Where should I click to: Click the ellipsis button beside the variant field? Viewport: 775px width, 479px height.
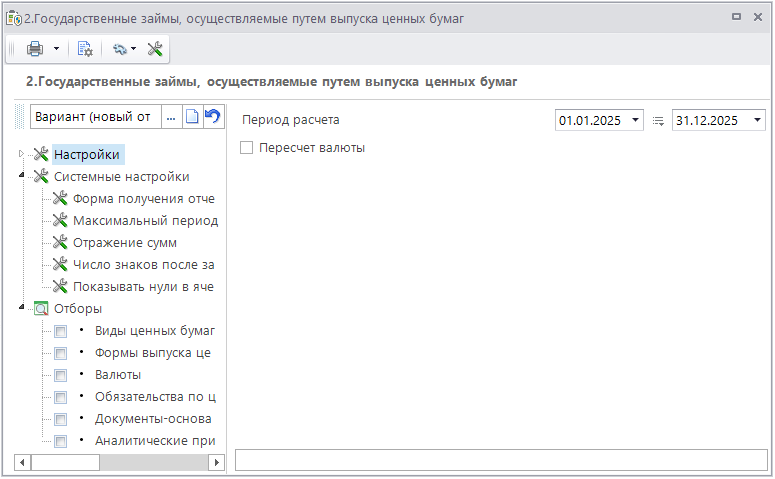pos(171,117)
